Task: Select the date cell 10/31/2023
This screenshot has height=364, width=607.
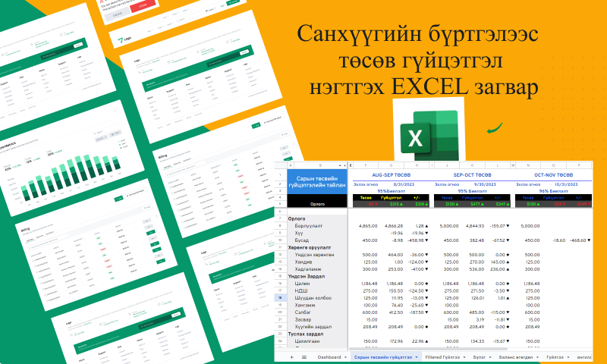Action: [x=565, y=184]
